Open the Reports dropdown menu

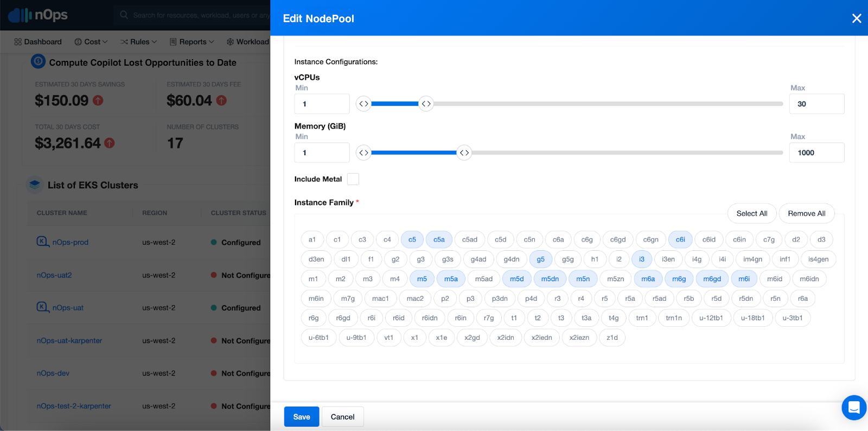click(x=192, y=42)
